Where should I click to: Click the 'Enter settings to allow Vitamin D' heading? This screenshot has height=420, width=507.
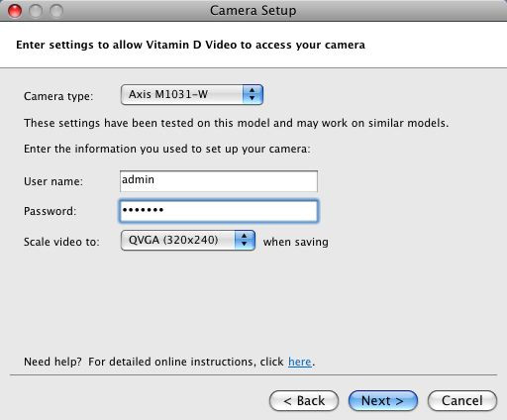coord(190,45)
